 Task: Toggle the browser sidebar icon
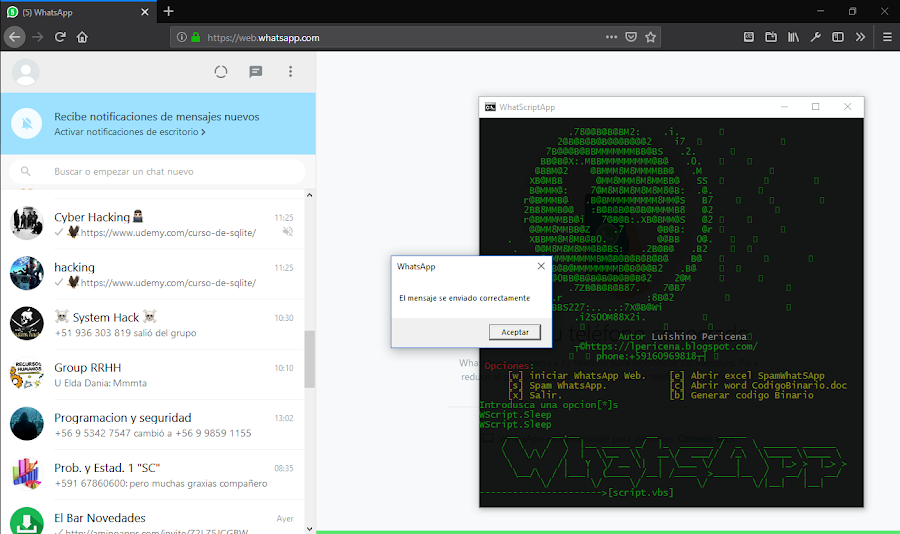coord(838,37)
